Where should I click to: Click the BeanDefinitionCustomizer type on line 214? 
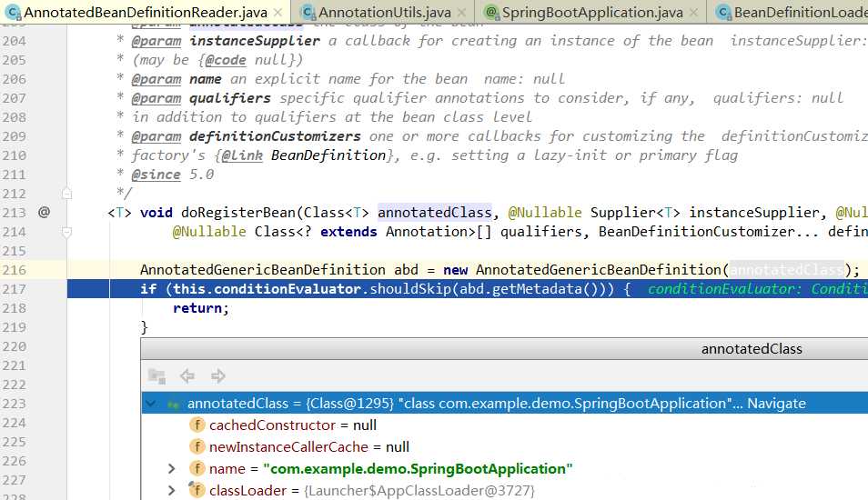point(697,232)
